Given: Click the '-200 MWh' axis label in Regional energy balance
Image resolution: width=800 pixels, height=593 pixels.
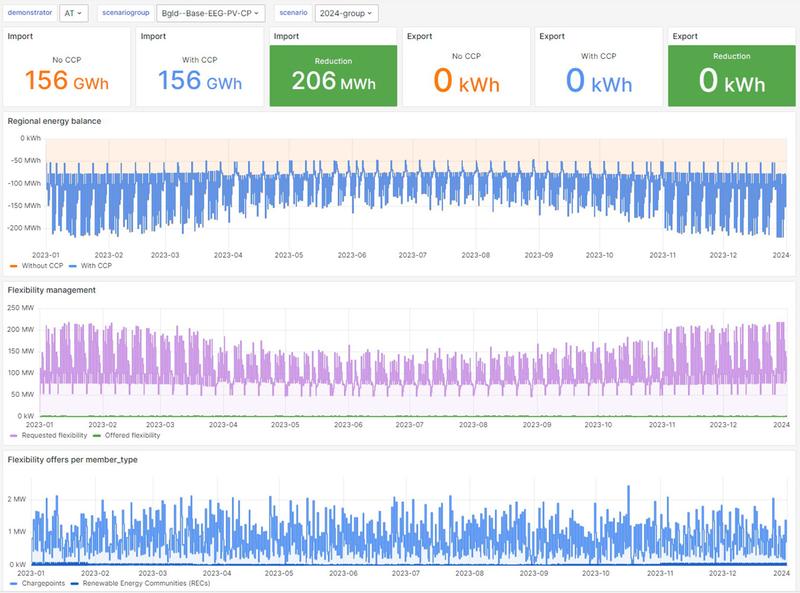Looking at the screenshot, I should click(24, 228).
